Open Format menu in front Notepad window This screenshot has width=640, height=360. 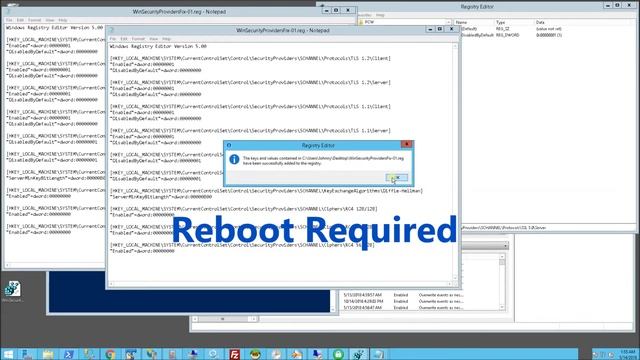pos(138,39)
